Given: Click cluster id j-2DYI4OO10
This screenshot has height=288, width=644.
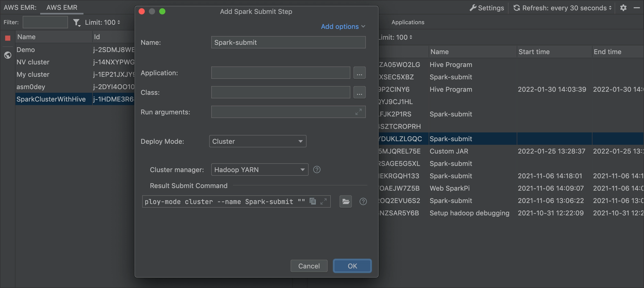Looking at the screenshot, I should [114, 87].
